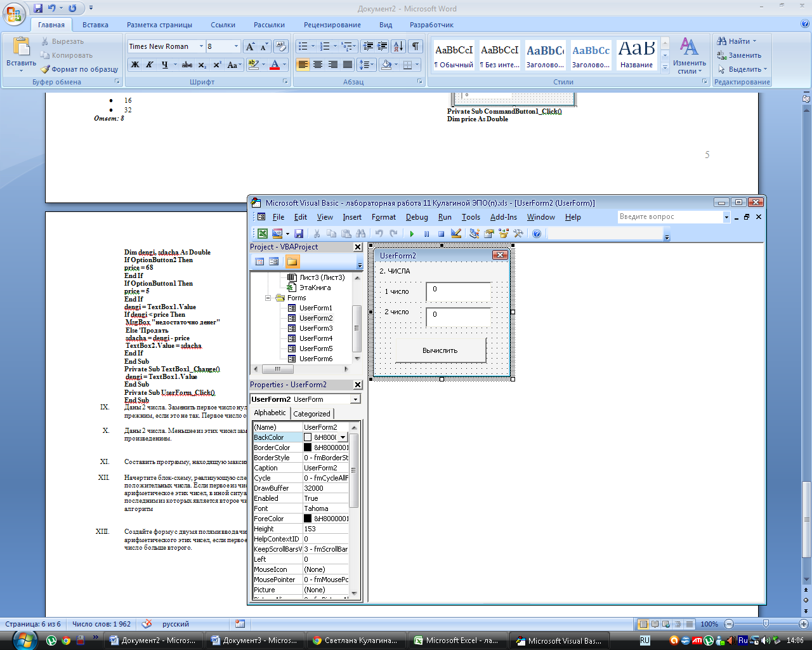Open the UserForm2 object dropdown in Properties
The height and width of the screenshot is (650, 812).
[355, 399]
